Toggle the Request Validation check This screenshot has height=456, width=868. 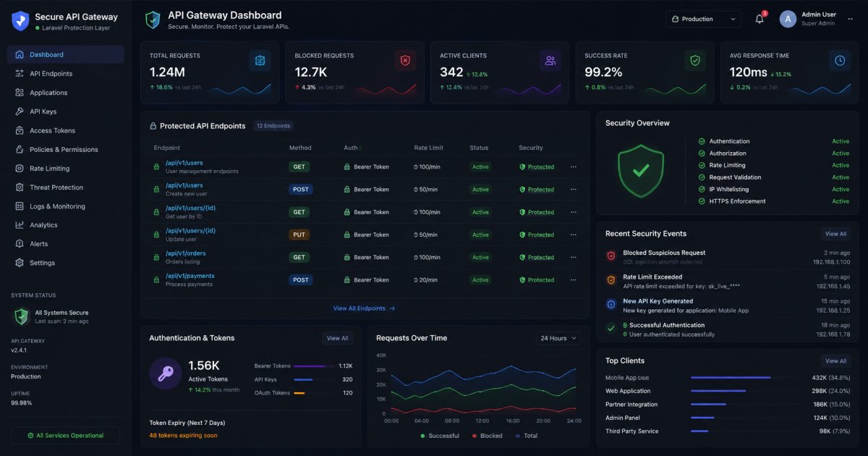tap(702, 177)
